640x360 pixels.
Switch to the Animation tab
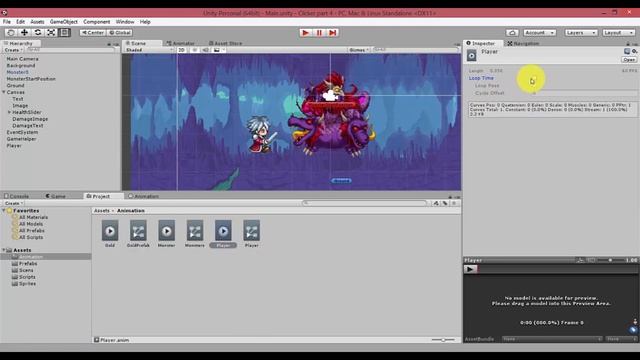(x=143, y=196)
